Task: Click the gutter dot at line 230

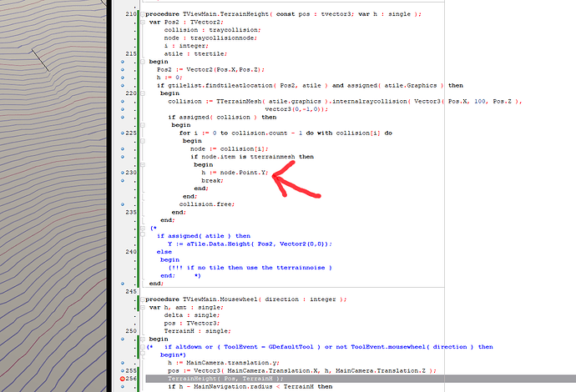Action: [x=123, y=173]
